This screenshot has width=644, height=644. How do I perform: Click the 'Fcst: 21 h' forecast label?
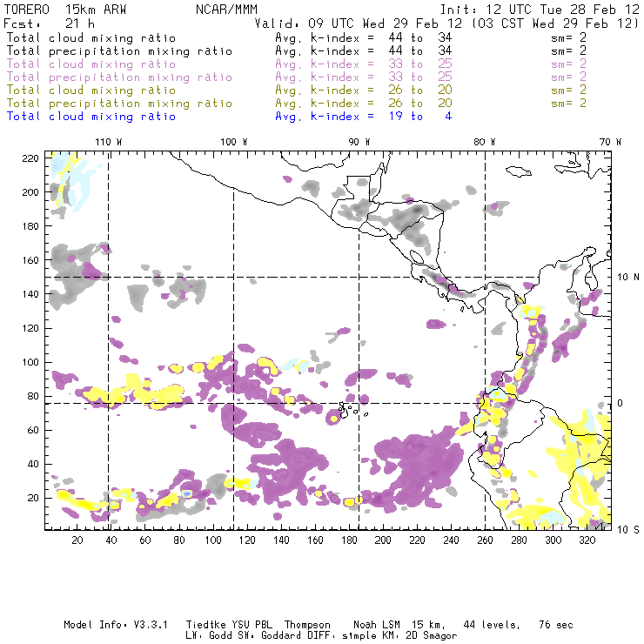50,23
